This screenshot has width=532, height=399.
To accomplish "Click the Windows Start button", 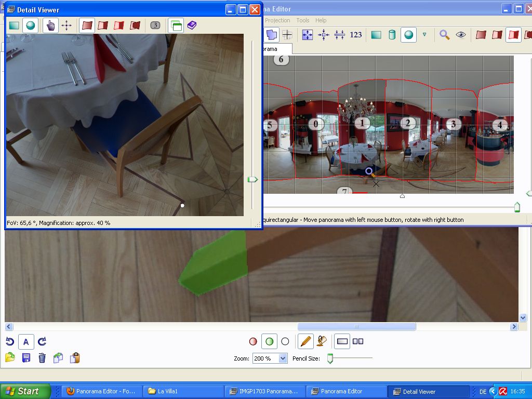I will click(25, 391).
